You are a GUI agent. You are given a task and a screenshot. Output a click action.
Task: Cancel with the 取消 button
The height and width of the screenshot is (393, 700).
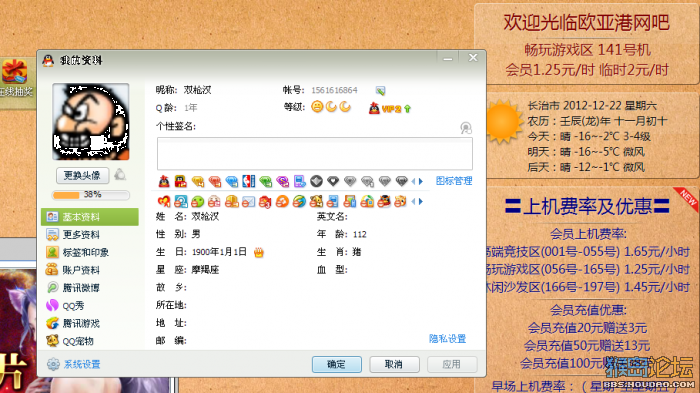[394, 364]
